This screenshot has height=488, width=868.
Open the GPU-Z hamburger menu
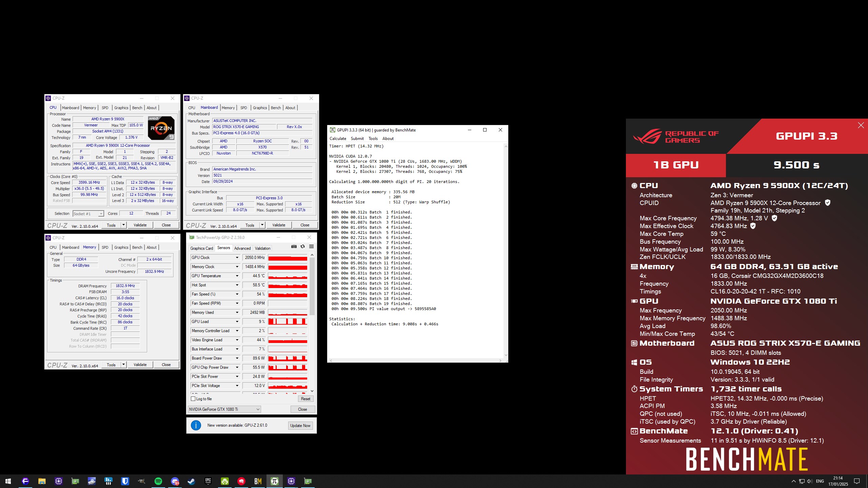tap(311, 246)
